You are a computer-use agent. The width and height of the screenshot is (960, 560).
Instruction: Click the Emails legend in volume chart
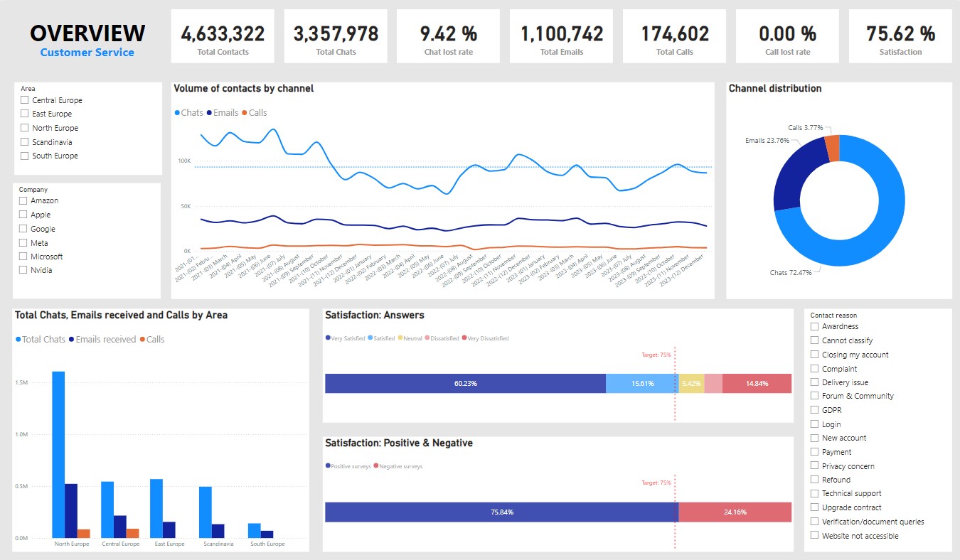(x=223, y=113)
